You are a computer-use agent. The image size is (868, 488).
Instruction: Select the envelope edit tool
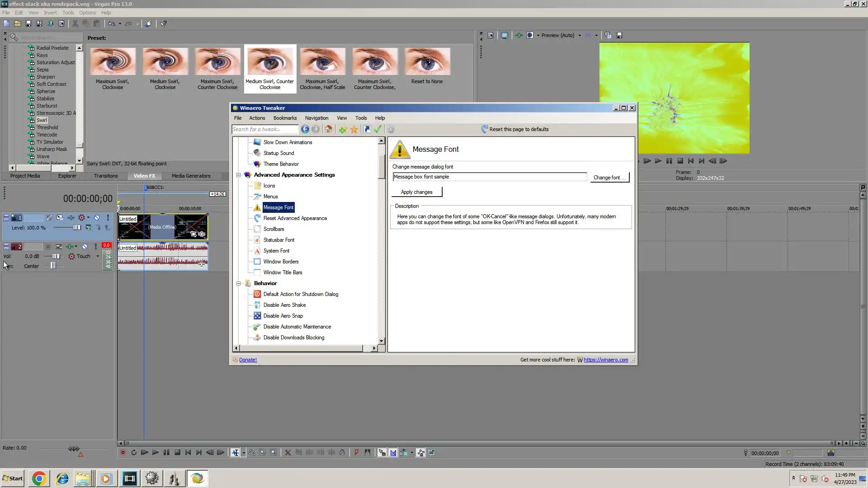(x=251, y=452)
